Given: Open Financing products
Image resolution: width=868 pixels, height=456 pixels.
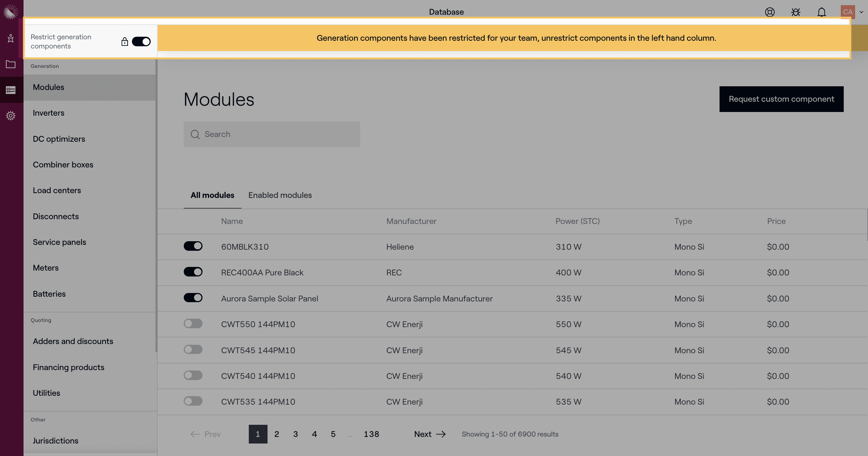Looking at the screenshot, I should click(x=90, y=367).
